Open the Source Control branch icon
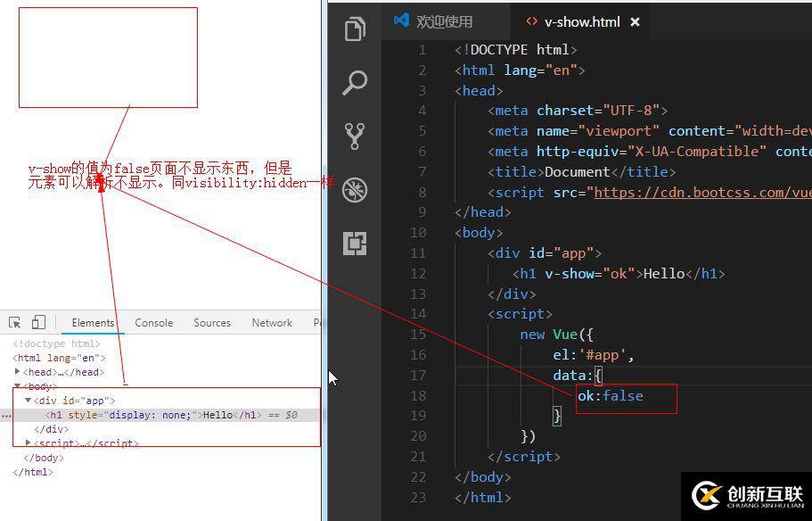 [x=355, y=136]
